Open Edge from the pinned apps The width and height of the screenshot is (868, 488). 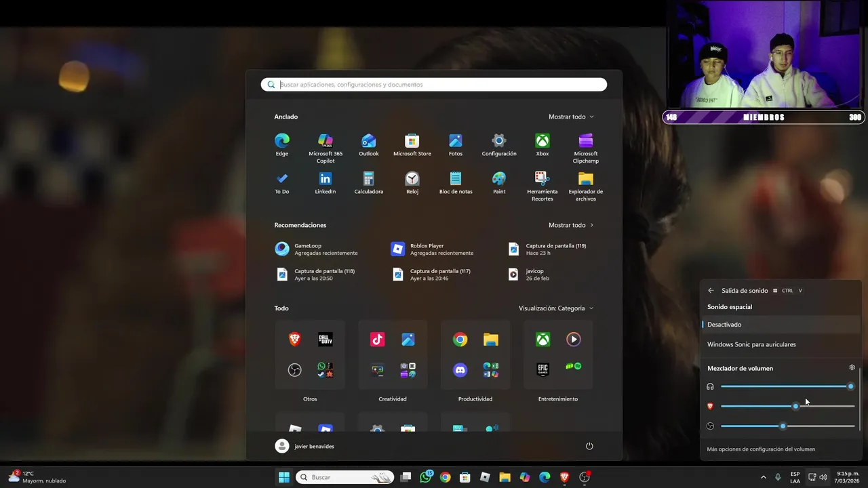[282, 144]
